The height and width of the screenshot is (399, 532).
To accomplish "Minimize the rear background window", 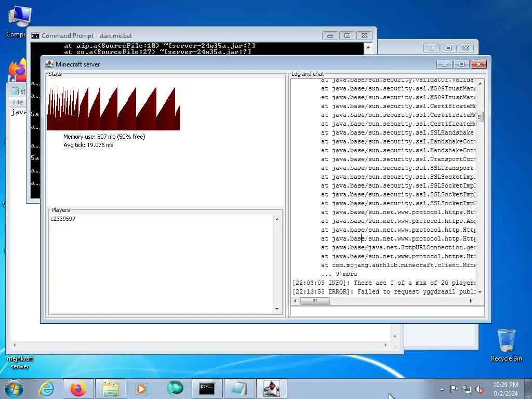I will pos(431,48).
